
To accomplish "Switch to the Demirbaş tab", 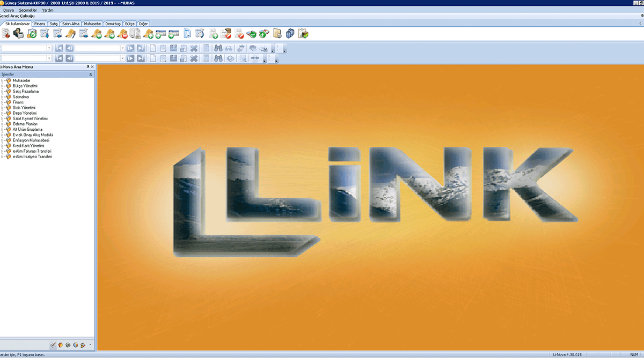I will (113, 24).
